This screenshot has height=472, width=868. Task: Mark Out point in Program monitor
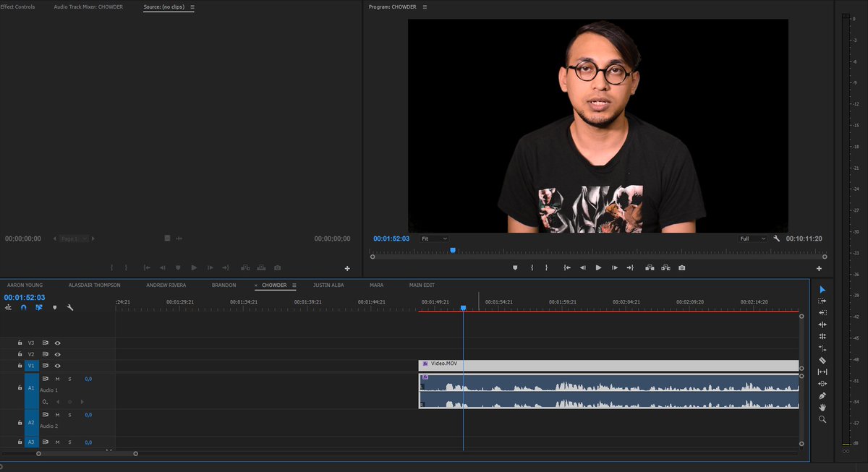pos(547,267)
